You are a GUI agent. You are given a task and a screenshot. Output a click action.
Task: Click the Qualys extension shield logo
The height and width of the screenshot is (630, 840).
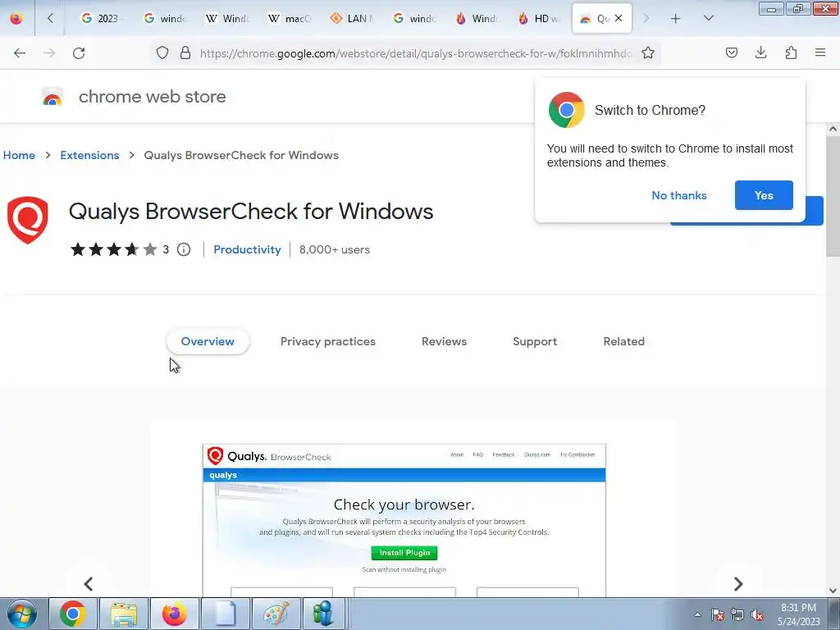(27, 220)
